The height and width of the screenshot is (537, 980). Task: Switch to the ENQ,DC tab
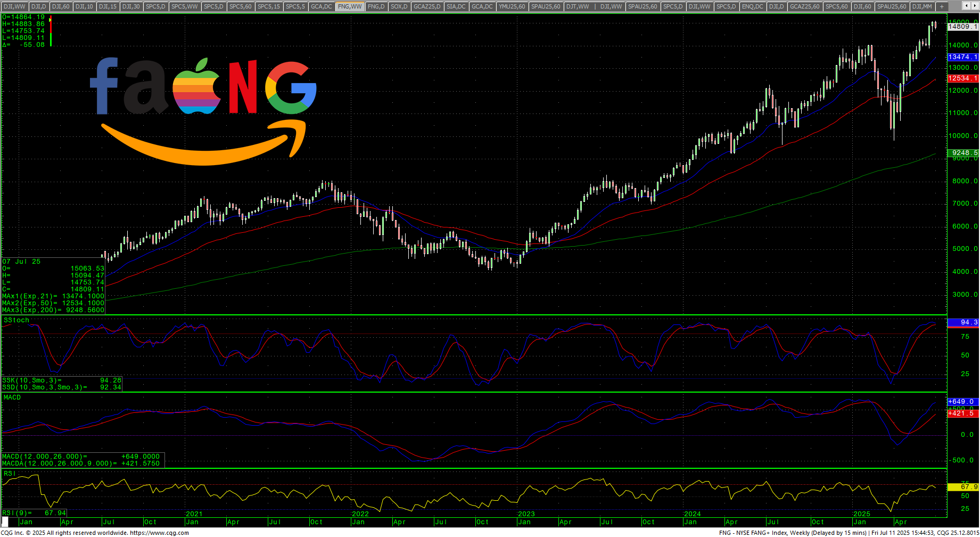[x=752, y=6]
